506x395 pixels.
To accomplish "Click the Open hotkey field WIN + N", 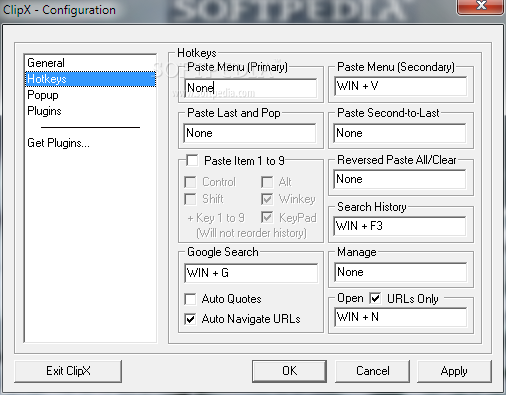I will coord(400,317).
